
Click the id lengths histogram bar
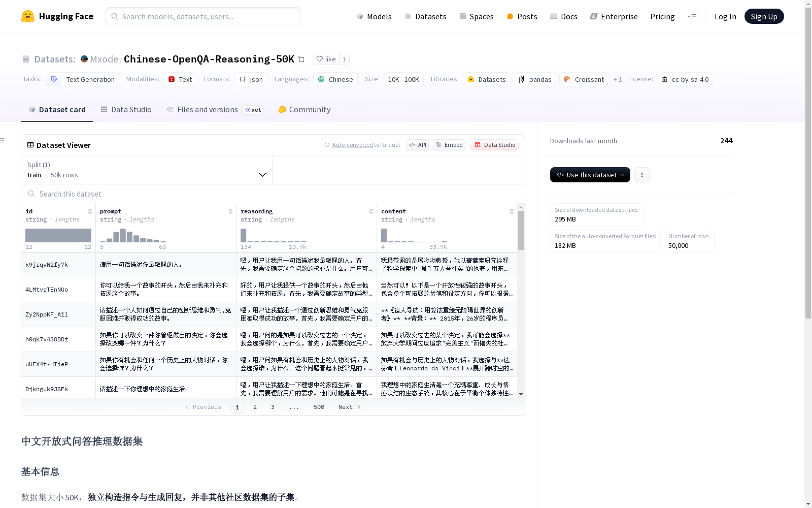point(58,235)
